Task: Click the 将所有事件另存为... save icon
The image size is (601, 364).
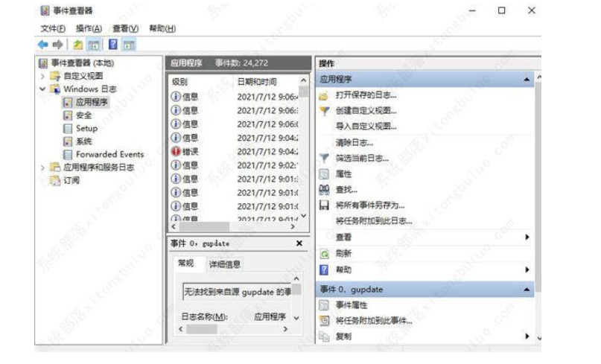Action: [x=324, y=205]
